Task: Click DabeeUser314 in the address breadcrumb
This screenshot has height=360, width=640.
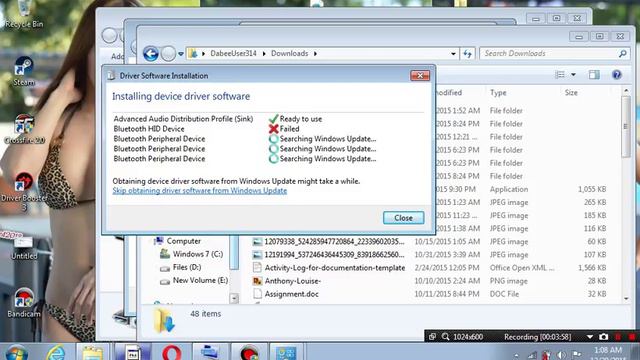Action: (x=233, y=53)
